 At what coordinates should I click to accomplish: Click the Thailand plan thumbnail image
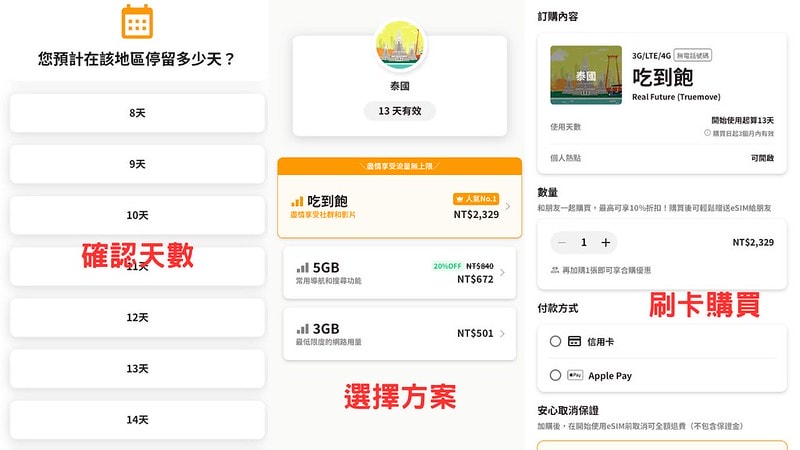586,75
